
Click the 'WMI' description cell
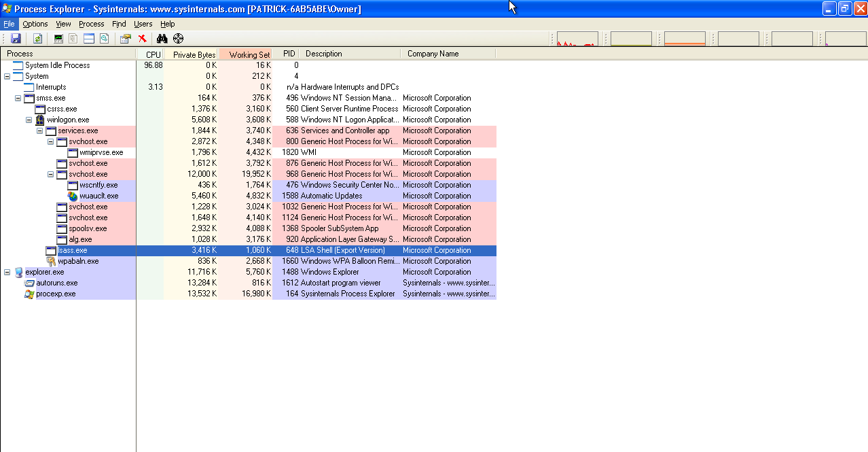tap(308, 152)
